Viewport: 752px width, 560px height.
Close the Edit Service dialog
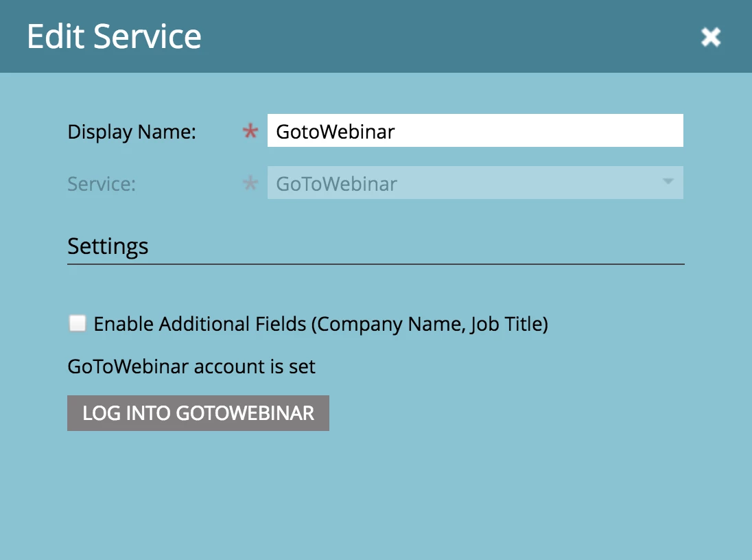coord(711,37)
